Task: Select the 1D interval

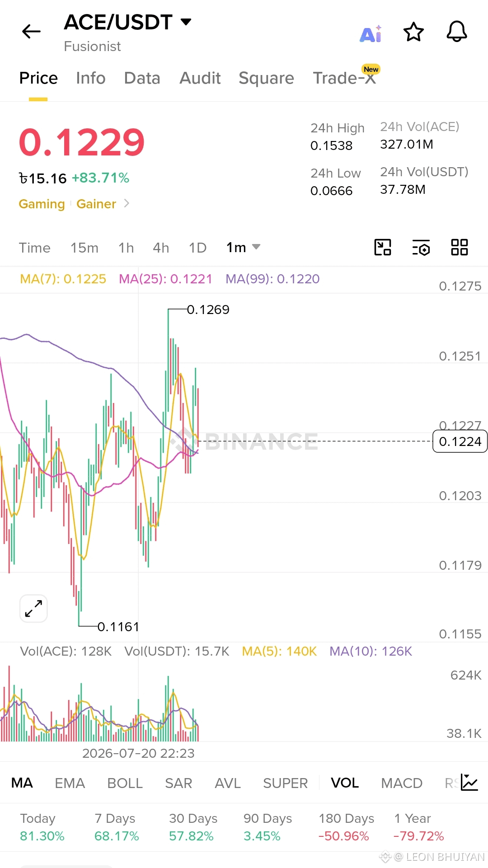Action: [x=197, y=248]
